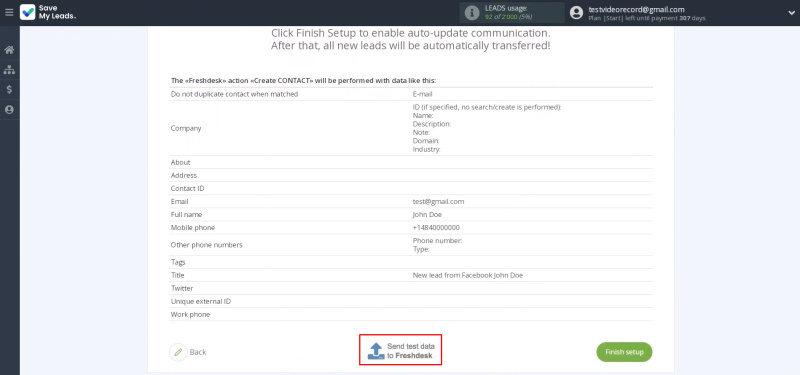Click the Finish setup button

pyautogui.click(x=624, y=352)
